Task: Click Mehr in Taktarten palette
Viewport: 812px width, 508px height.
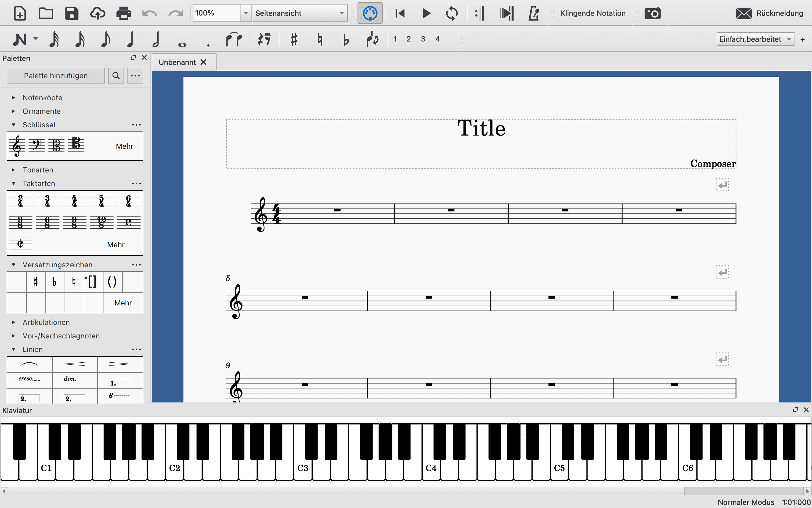Action: point(116,245)
